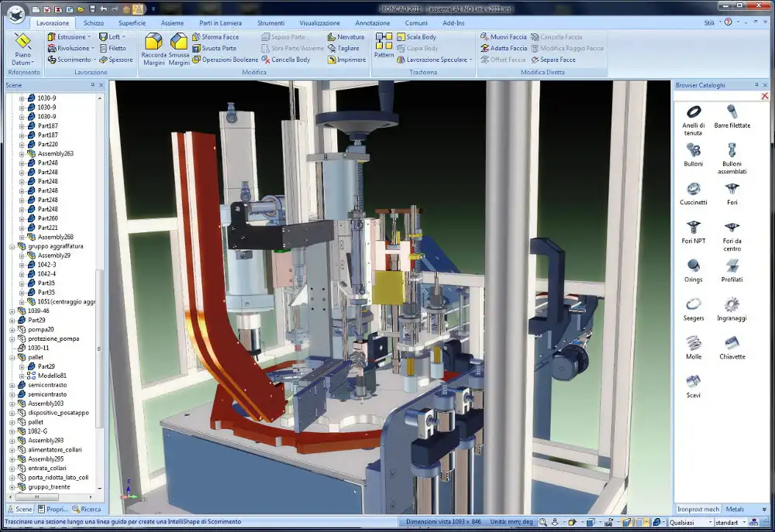Open the Qualsiasi selection filter dropdown
775x532 pixels.
pyautogui.click(x=712, y=523)
